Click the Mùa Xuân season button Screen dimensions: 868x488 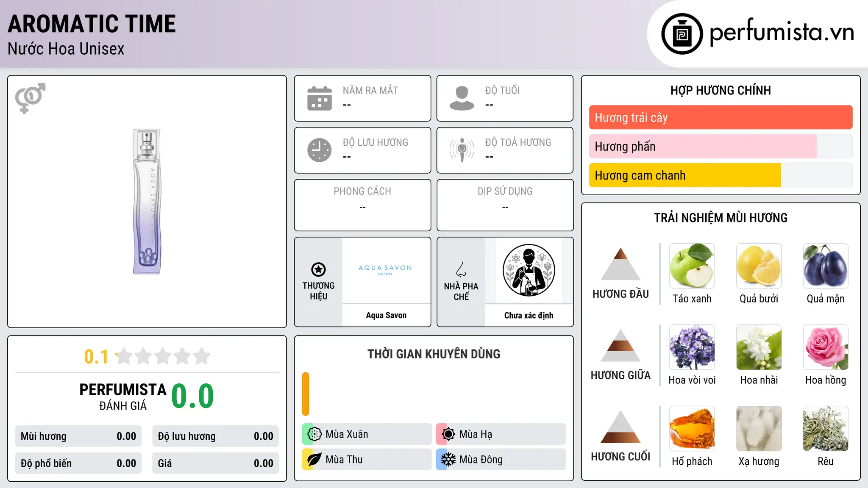(x=367, y=434)
